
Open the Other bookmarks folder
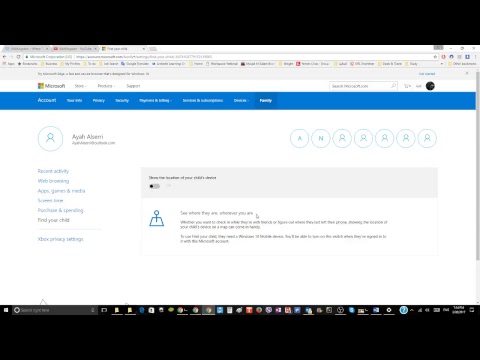pos(462,63)
